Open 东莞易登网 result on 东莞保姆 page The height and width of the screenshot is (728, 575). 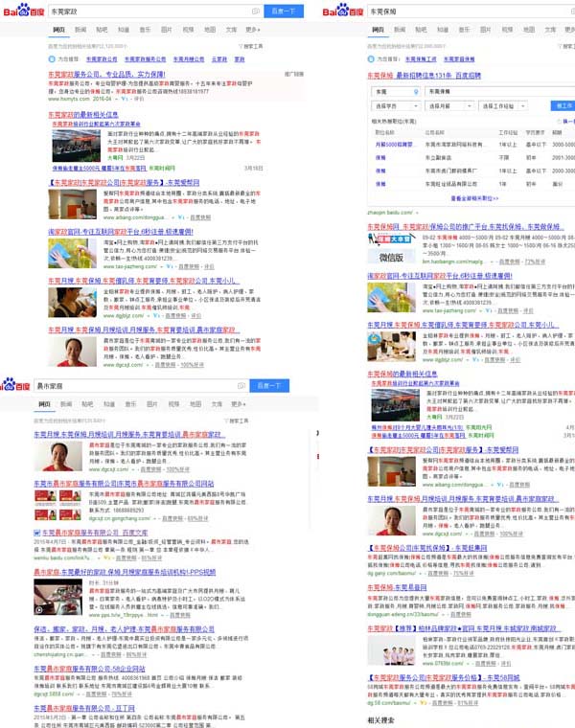tap(397, 588)
